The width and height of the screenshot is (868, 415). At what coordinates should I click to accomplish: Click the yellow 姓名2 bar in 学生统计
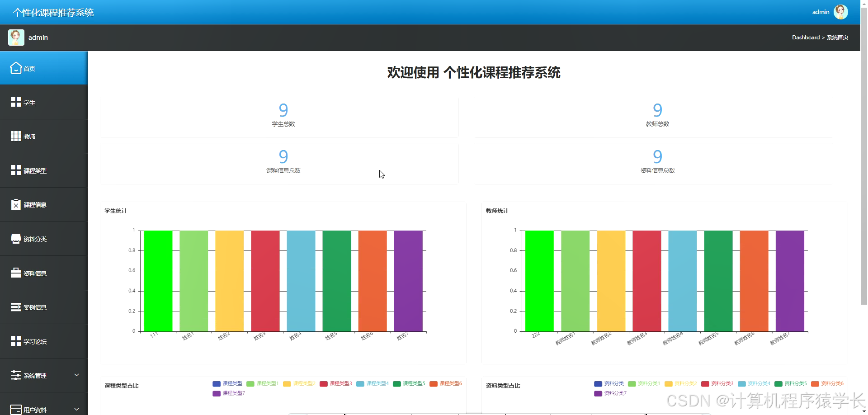click(x=229, y=281)
